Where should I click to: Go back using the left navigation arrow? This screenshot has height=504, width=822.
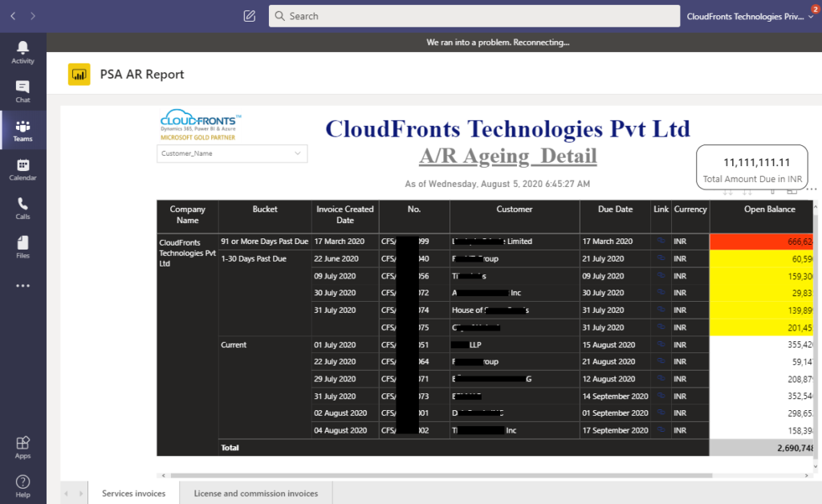[x=13, y=16]
